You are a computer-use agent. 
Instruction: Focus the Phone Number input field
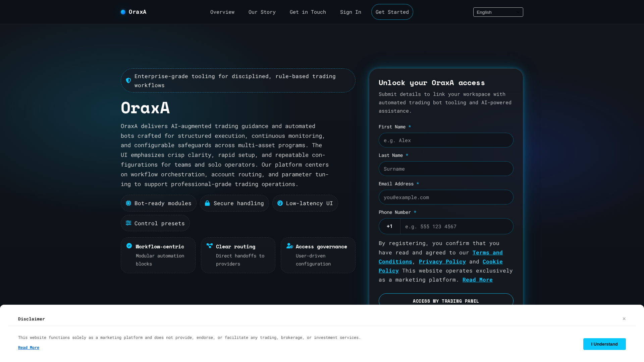coord(457,226)
